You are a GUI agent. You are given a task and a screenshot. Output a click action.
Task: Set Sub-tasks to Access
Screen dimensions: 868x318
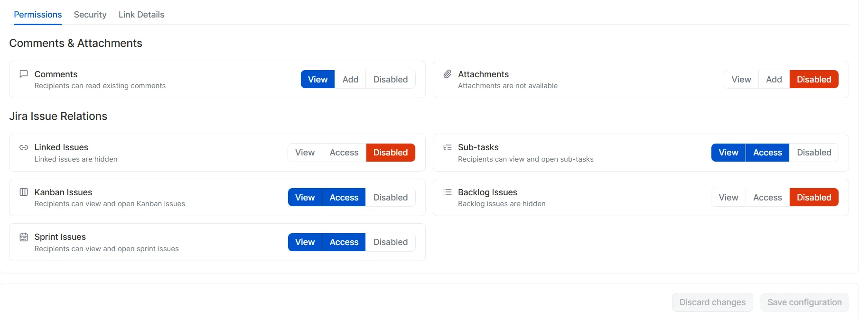pos(767,153)
